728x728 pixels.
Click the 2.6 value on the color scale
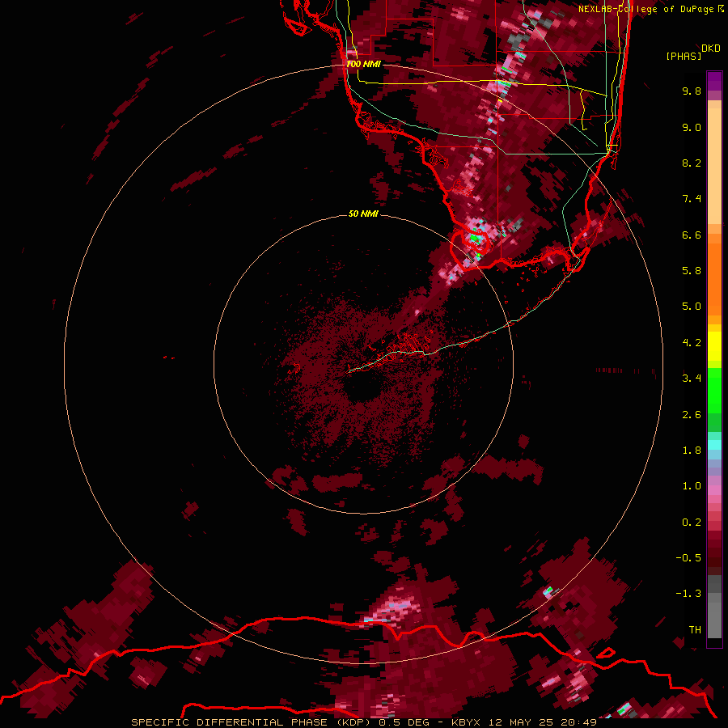coord(692,415)
